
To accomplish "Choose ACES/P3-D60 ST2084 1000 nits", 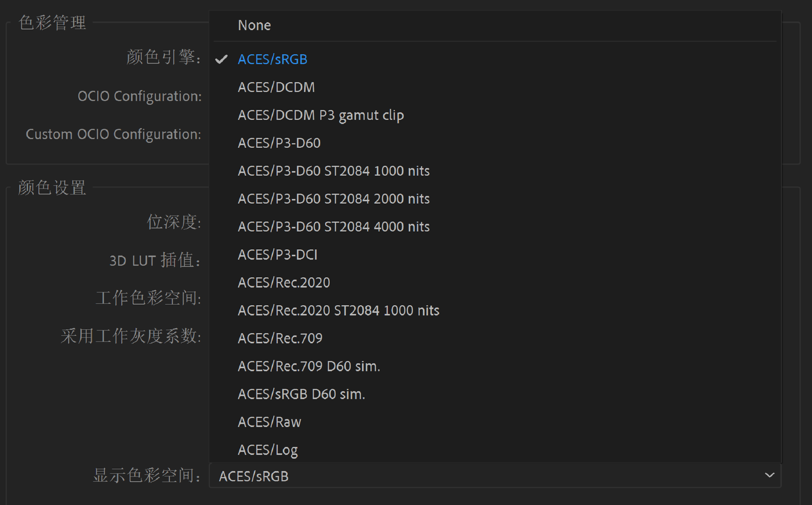I will point(333,171).
